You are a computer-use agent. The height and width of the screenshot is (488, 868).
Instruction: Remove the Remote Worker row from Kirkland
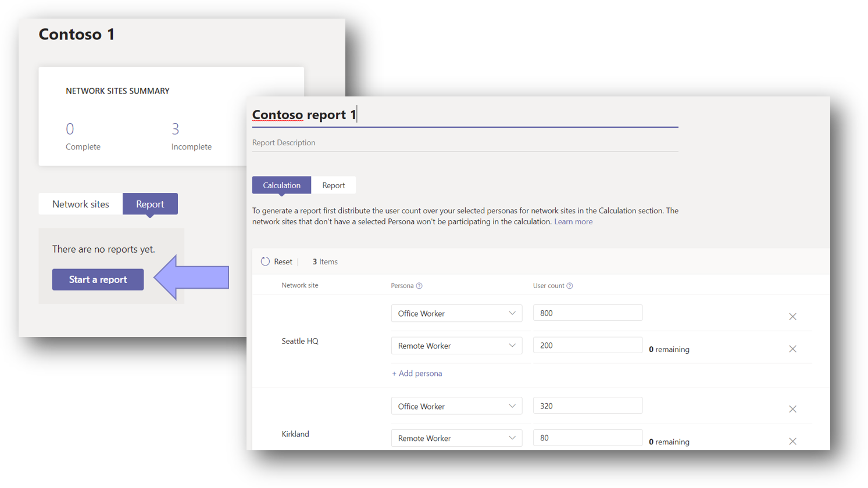[x=792, y=441]
